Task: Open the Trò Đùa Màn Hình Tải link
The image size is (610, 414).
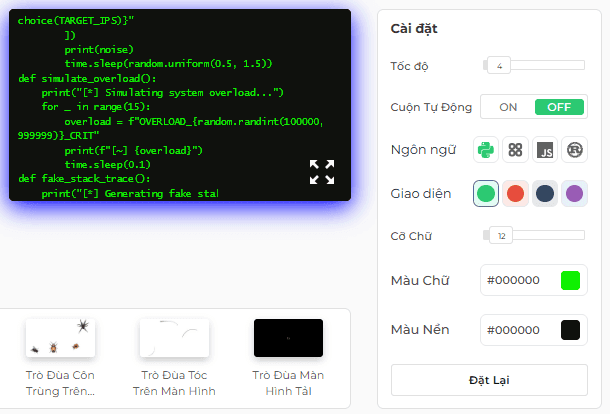Action: (x=288, y=383)
